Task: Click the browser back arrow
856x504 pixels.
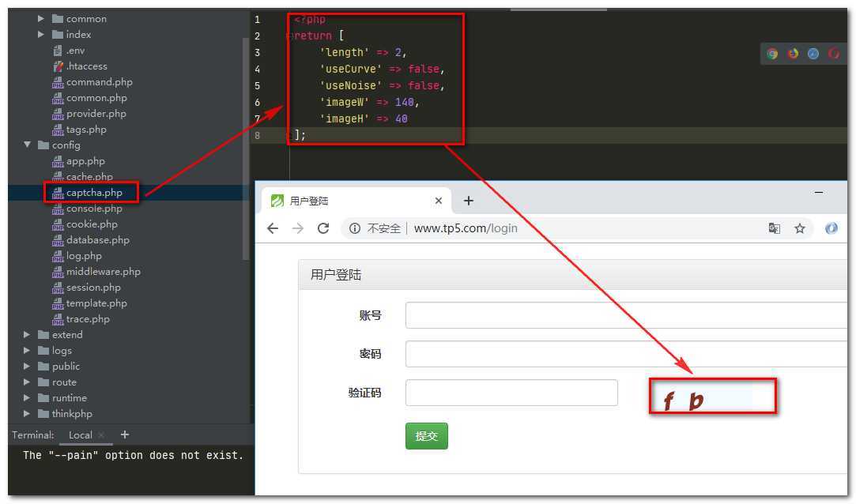Action: tap(273, 228)
